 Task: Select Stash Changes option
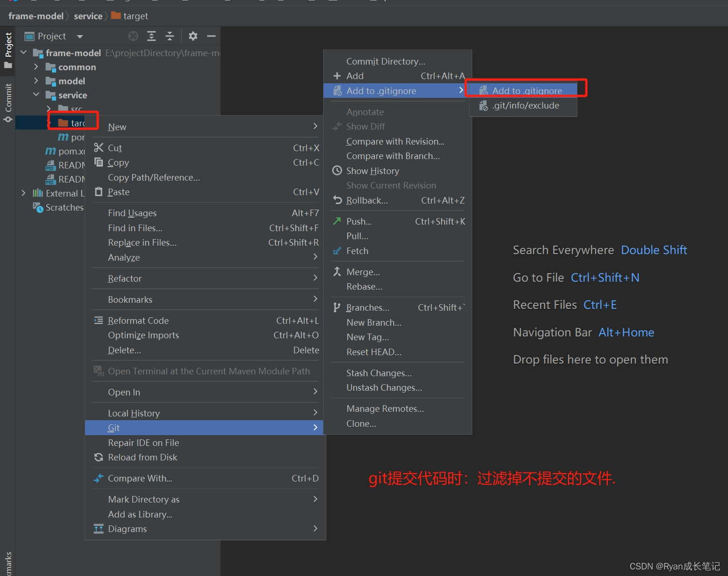coord(397,373)
